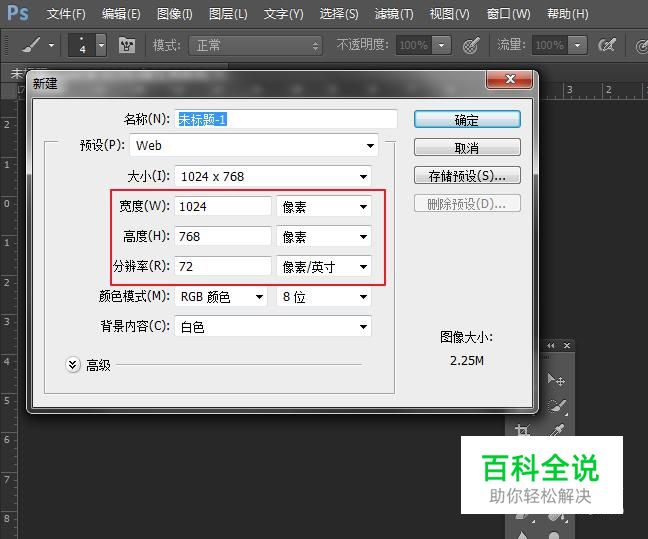Expand the 高级 advanced options
Image resolution: width=648 pixels, height=539 pixels.
[x=73, y=365]
